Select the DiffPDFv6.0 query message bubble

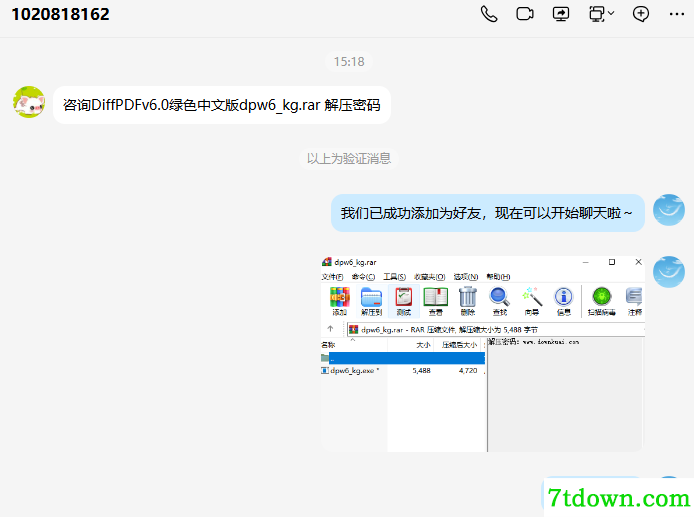pyautogui.click(x=222, y=105)
